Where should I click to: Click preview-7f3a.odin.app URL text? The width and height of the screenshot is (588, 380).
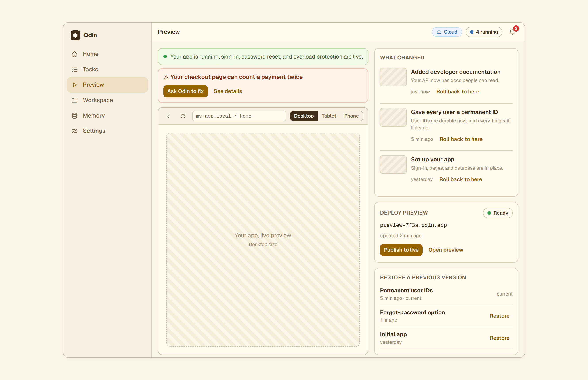point(413,225)
